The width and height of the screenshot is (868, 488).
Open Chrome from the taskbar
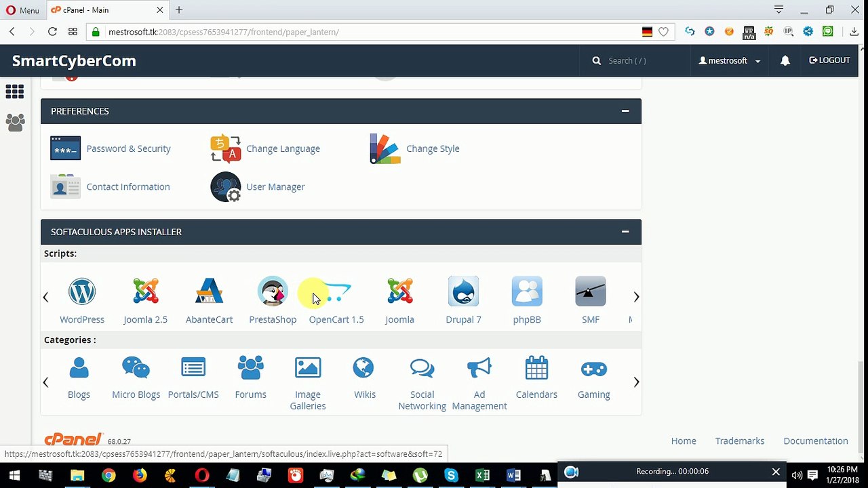coord(108,475)
